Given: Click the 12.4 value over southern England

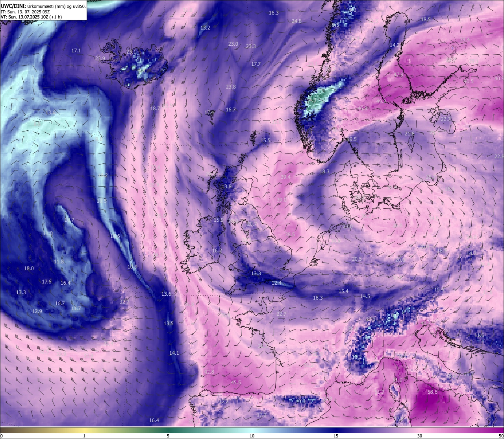Looking at the screenshot, I should pos(277,283).
